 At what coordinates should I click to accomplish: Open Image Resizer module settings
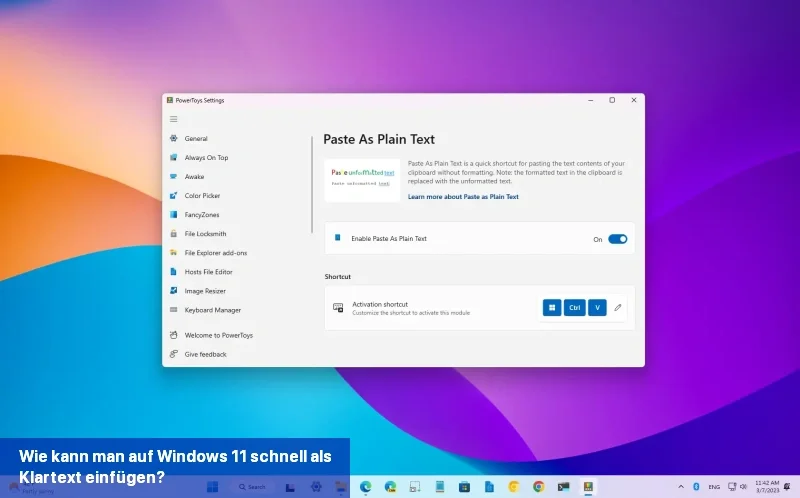pos(205,291)
